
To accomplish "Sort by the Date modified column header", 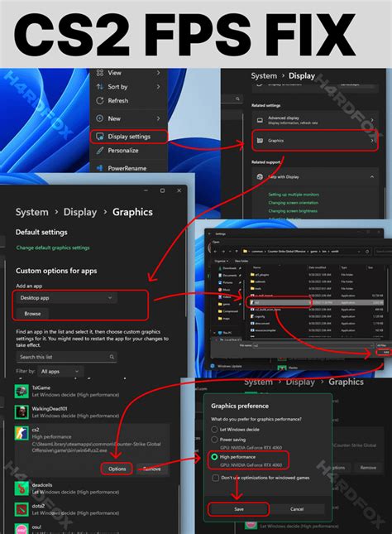I will coord(318,267).
